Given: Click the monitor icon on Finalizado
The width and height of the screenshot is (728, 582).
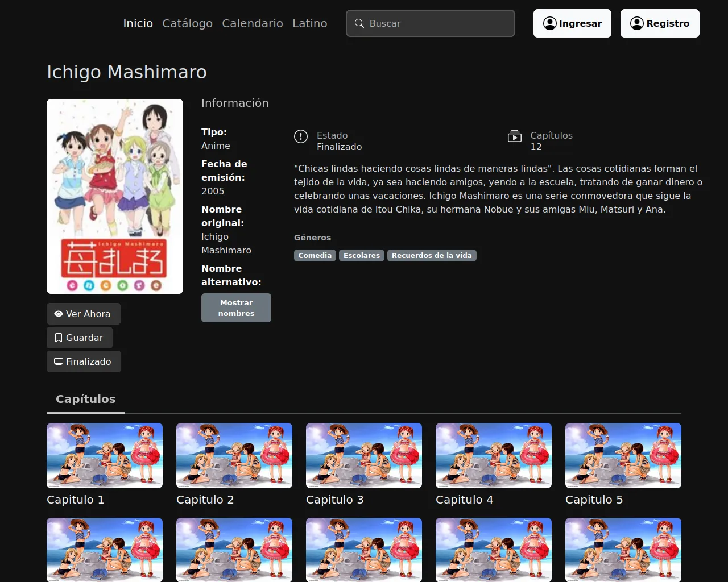Looking at the screenshot, I should click(x=58, y=361).
